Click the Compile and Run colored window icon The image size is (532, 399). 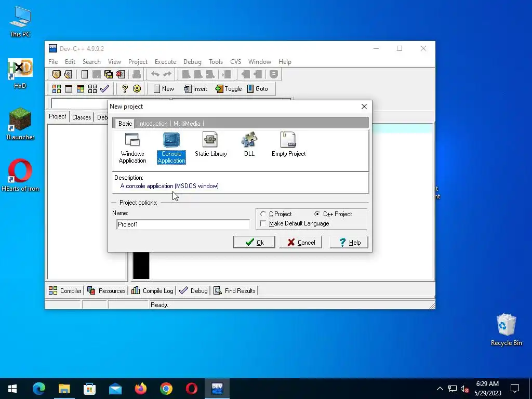tap(81, 89)
